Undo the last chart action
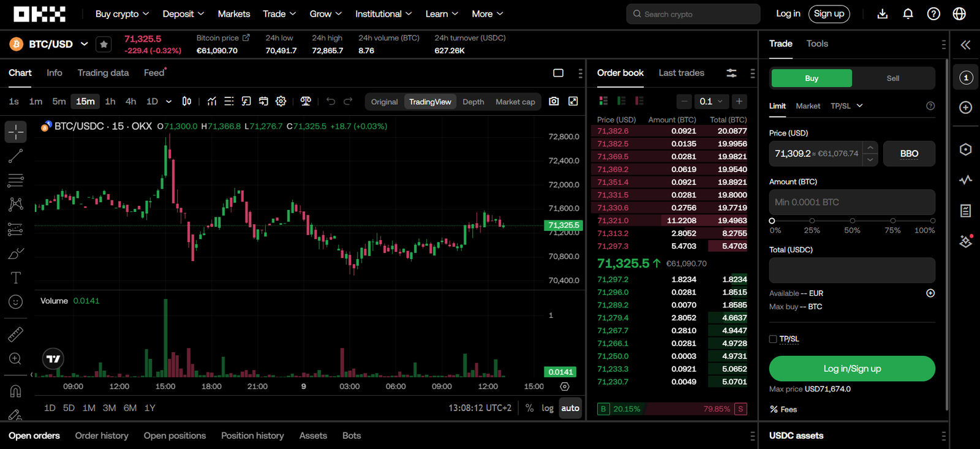Image resolution: width=980 pixels, height=449 pixels. click(x=331, y=101)
